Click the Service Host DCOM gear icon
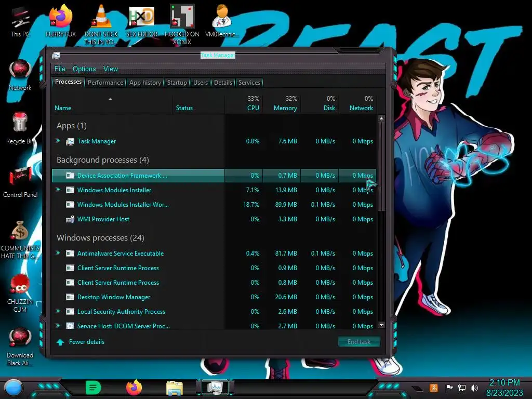 70,326
